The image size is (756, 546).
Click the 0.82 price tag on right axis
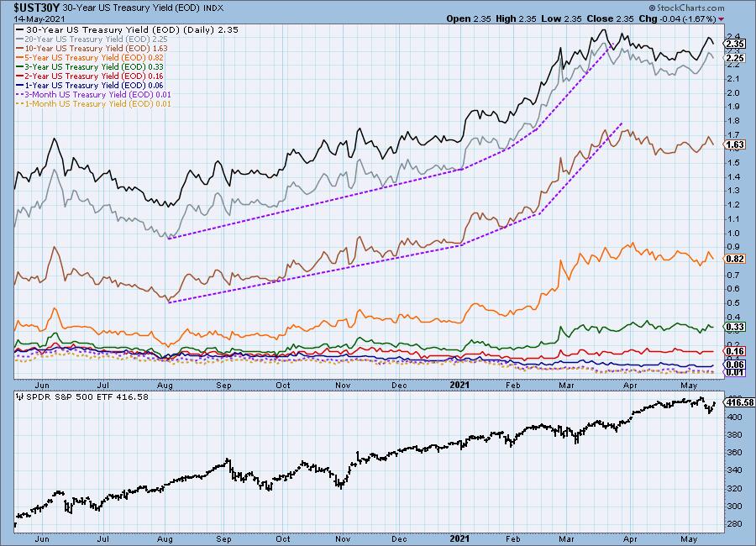735,259
